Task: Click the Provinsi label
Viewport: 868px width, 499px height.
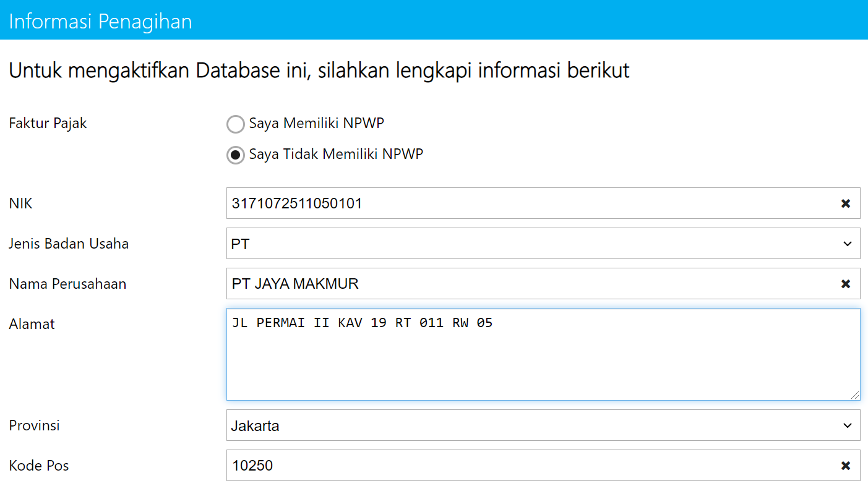Action: (34, 425)
